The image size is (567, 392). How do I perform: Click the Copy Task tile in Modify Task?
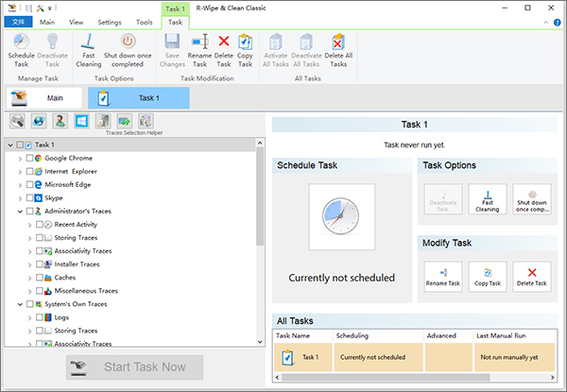click(487, 277)
